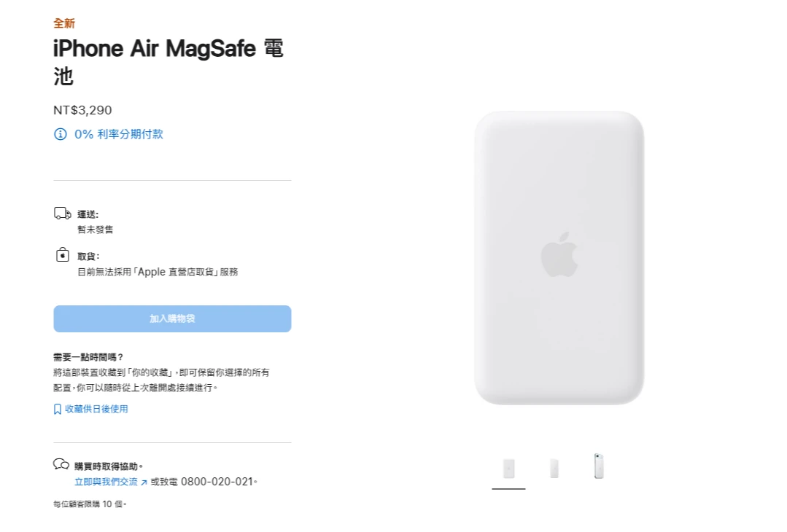The height and width of the screenshot is (532, 787).
Task: Click the info circle icon beside 0% 利率分期付款
Action: click(61, 134)
